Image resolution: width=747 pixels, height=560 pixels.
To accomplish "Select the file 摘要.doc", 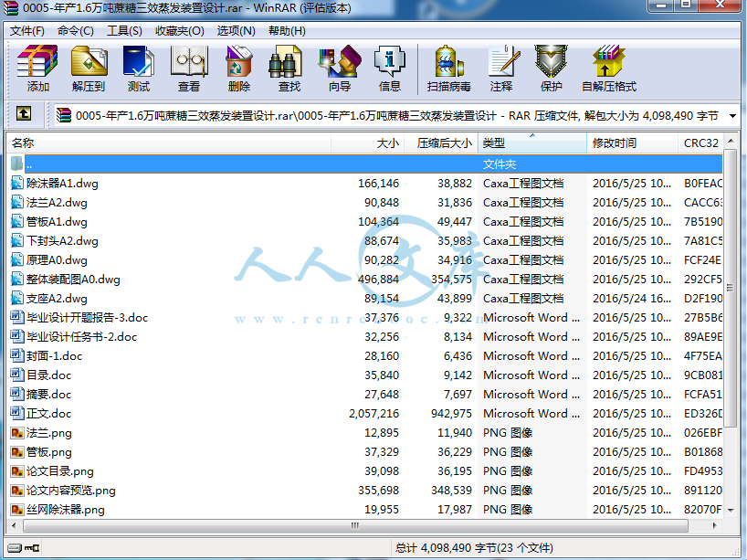I will click(x=48, y=394).
